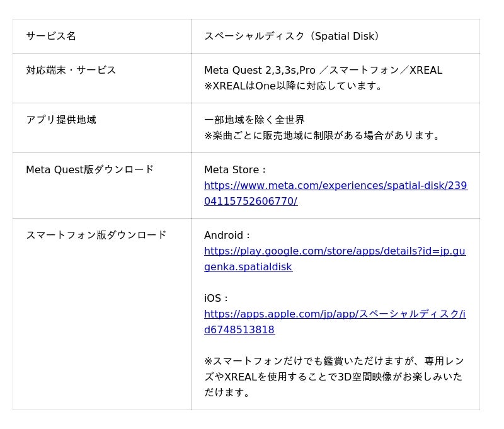504x429 pixels.
Task: Click the "iOS：" label
Action: tap(217, 298)
